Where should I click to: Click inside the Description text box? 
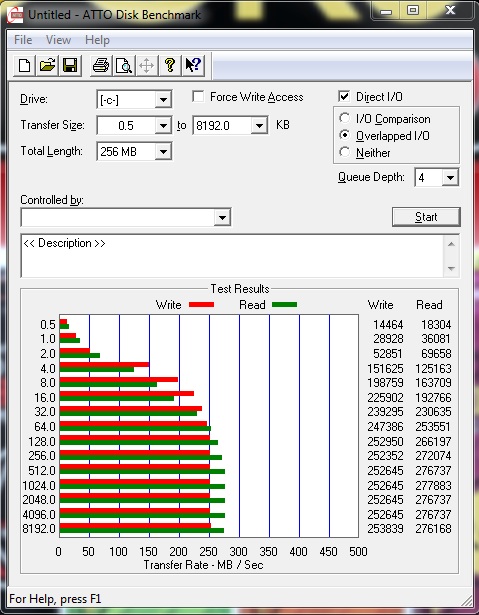coord(233,256)
